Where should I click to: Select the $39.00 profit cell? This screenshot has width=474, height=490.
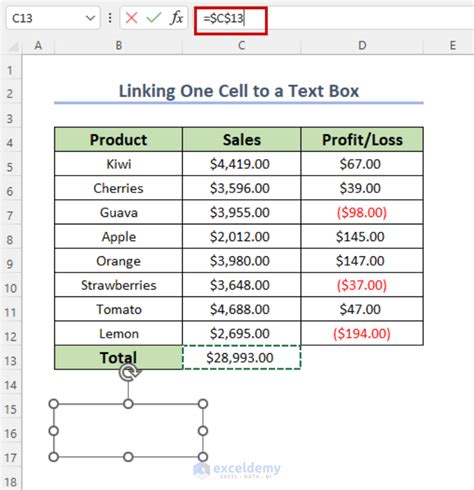pyautogui.click(x=362, y=188)
